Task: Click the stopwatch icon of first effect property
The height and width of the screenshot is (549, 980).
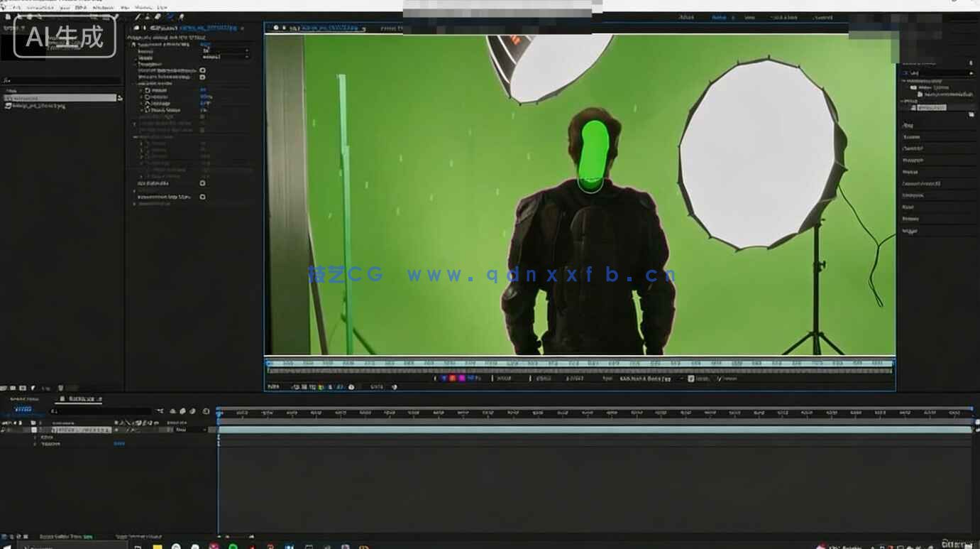Action: pyautogui.click(x=148, y=90)
